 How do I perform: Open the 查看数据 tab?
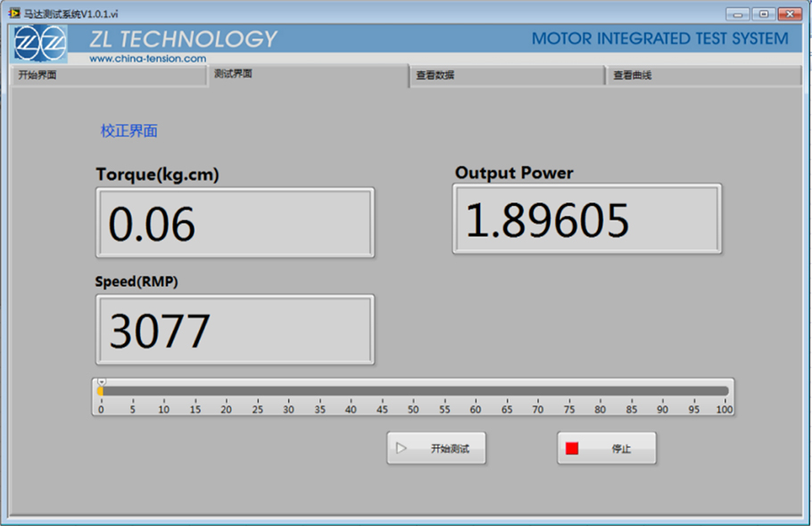click(x=506, y=76)
